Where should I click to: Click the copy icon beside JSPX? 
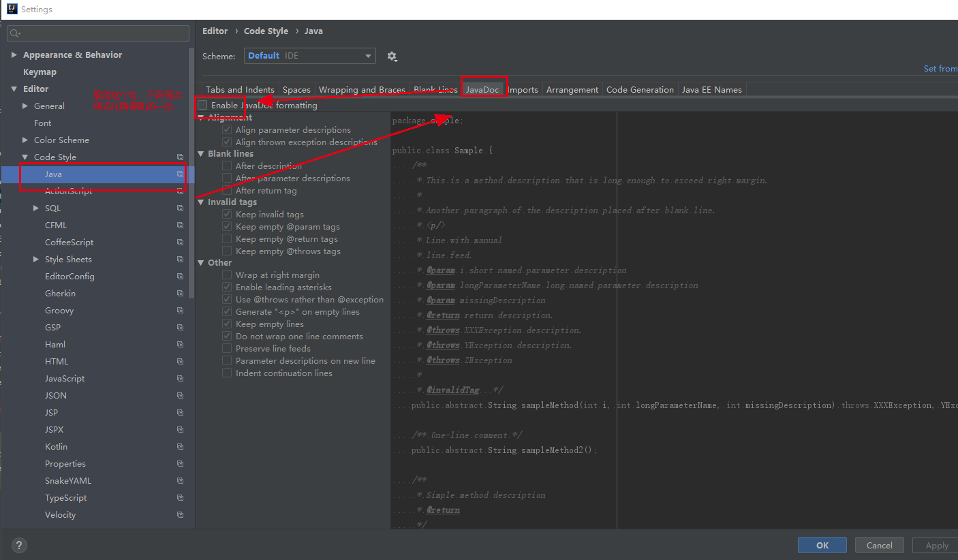[180, 430]
